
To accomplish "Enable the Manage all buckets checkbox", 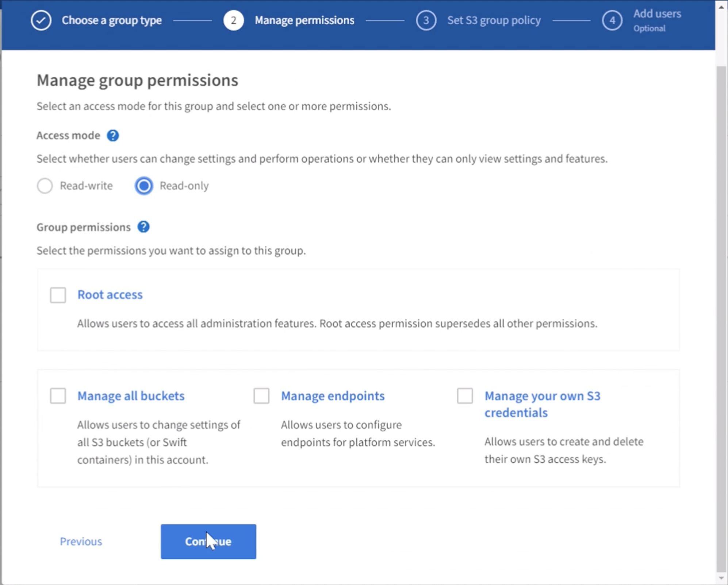I will pos(57,395).
